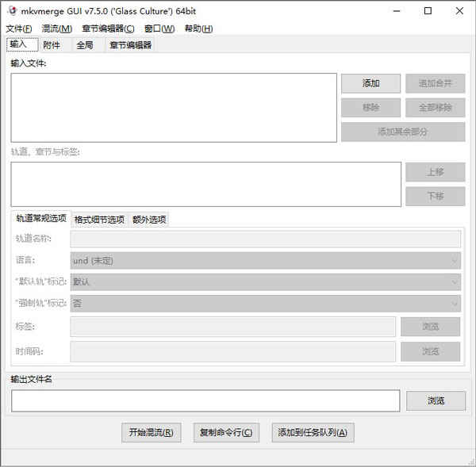476x467 pixels.
Task: Click the mkvmerge app icon in title bar
Action: click(x=13, y=11)
